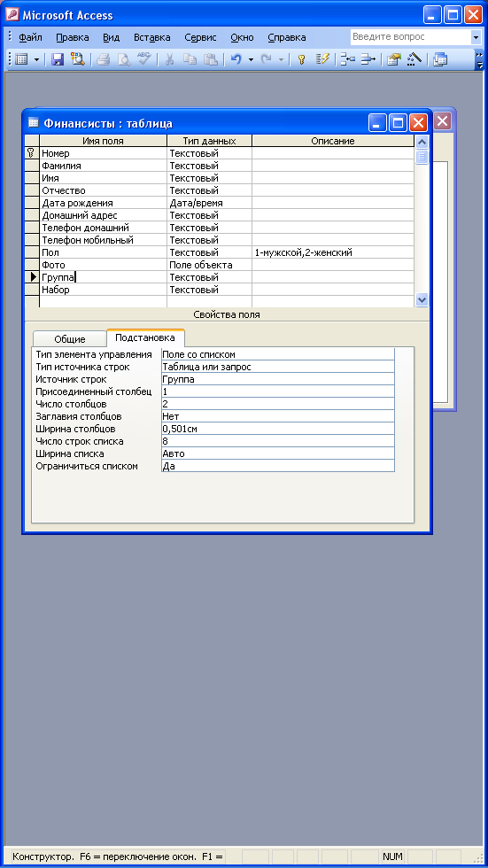Click the Заглавия столбцов value 'Нет'
Viewport: 488px width, 868px height.
[278, 416]
